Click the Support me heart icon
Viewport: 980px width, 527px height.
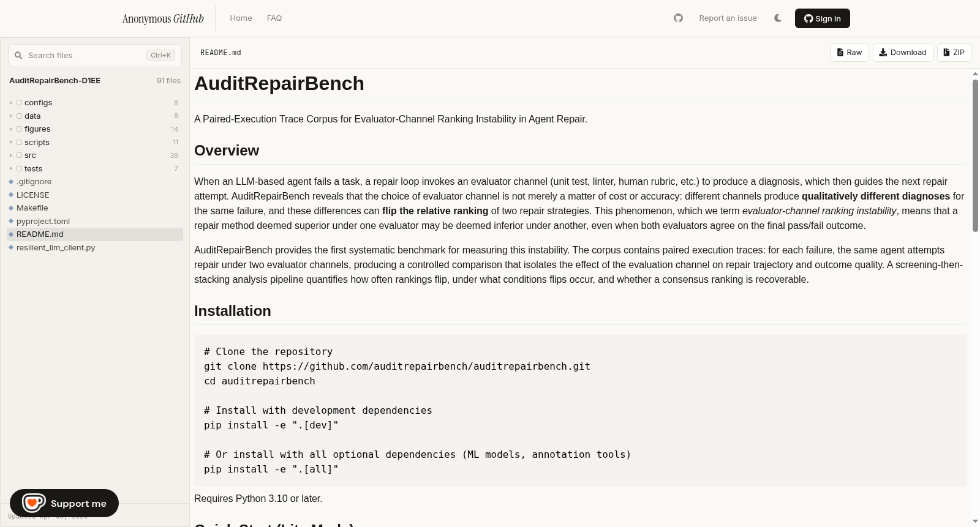coord(34,503)
